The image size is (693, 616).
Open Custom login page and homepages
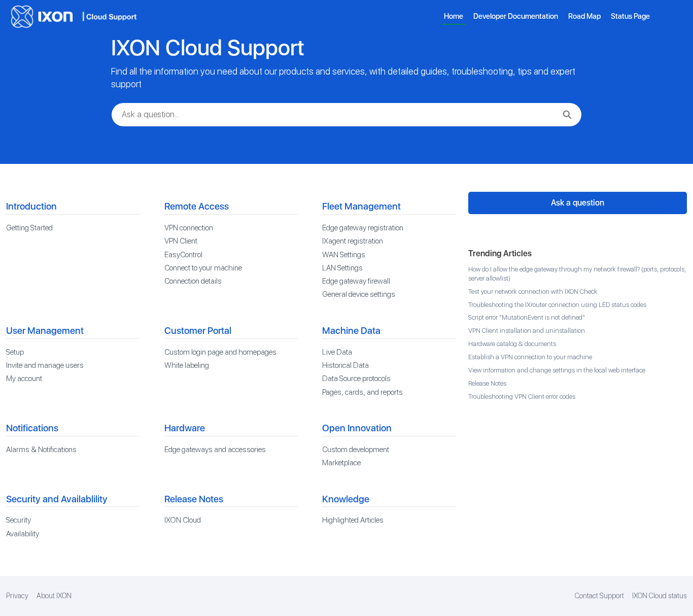coord(220,352)
